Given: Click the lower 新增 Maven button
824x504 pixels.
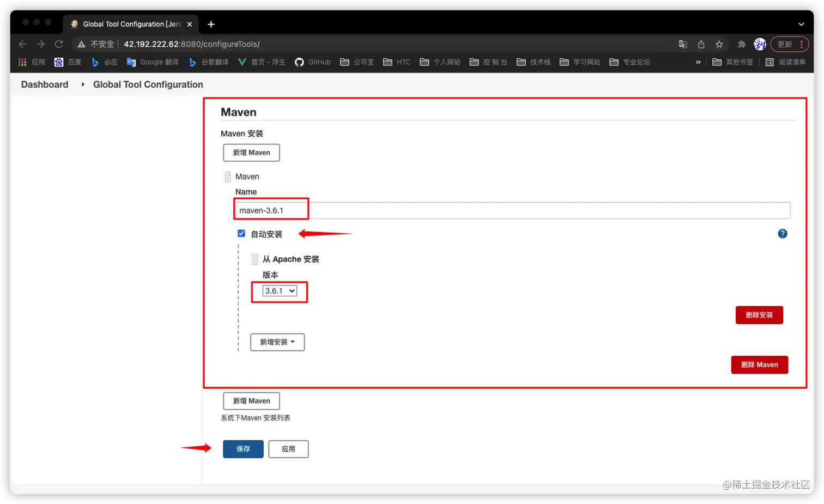Looking at the screenshot, I should 251,401.
